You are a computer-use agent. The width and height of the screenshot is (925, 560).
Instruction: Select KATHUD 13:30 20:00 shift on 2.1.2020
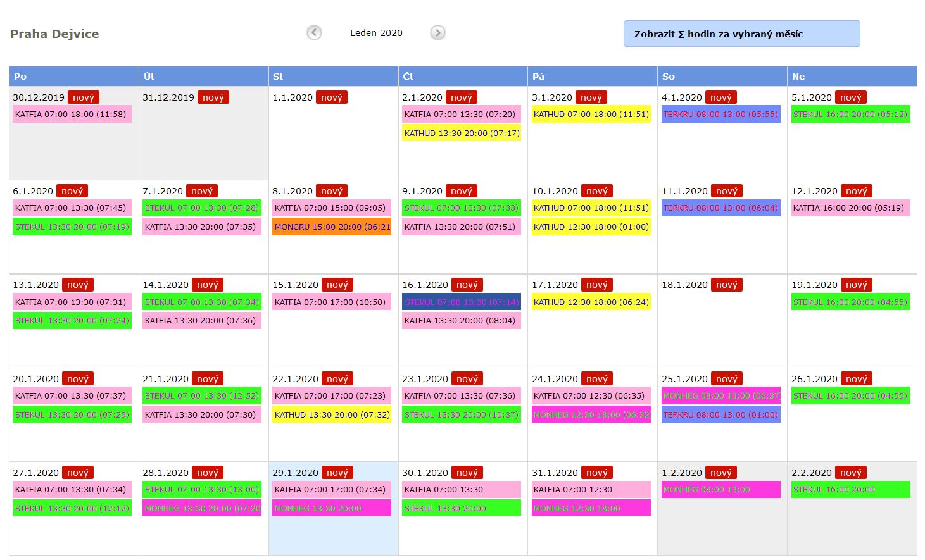coord(462,134)
